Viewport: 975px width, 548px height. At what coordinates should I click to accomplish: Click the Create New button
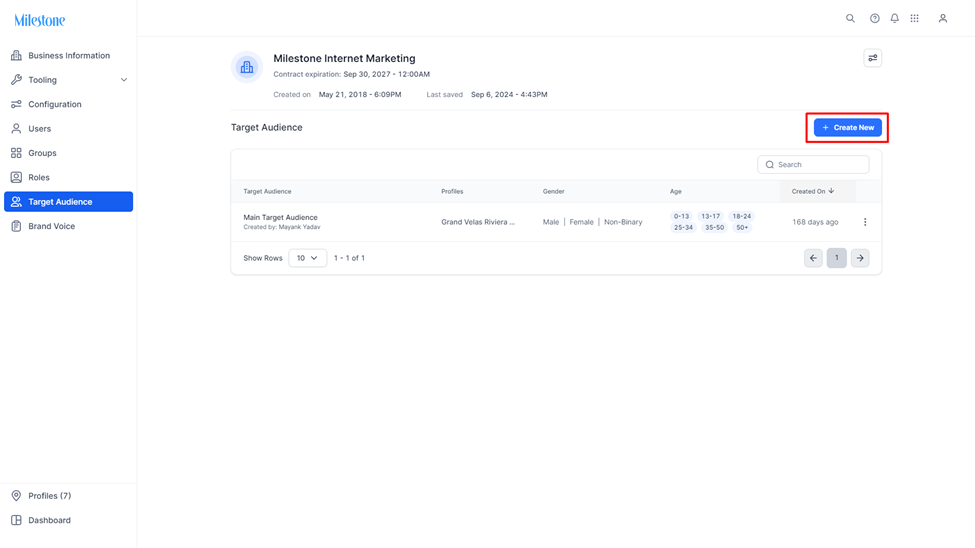[x=848, y=128]
